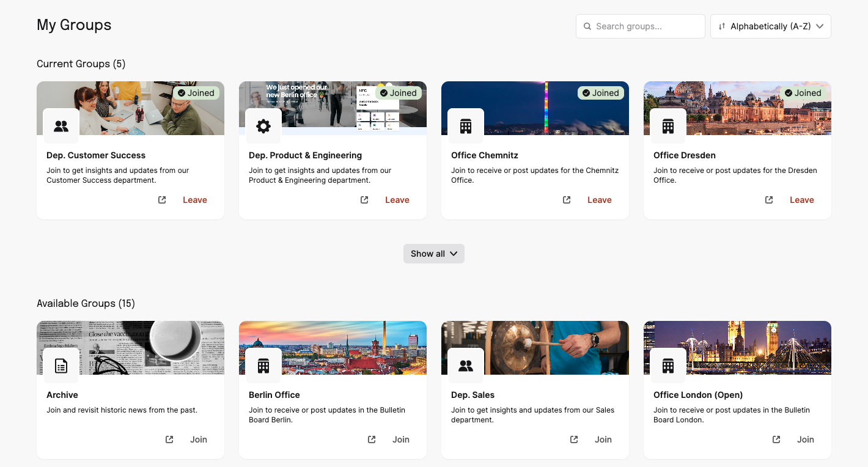Leave the Dep. Product & Engineering group

point(397,200)
